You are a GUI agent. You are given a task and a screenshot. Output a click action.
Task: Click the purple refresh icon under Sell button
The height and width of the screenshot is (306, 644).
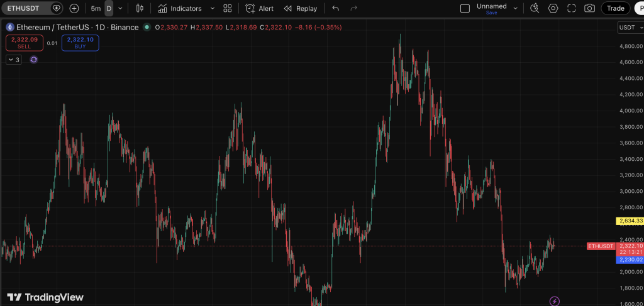coord(34,60)
